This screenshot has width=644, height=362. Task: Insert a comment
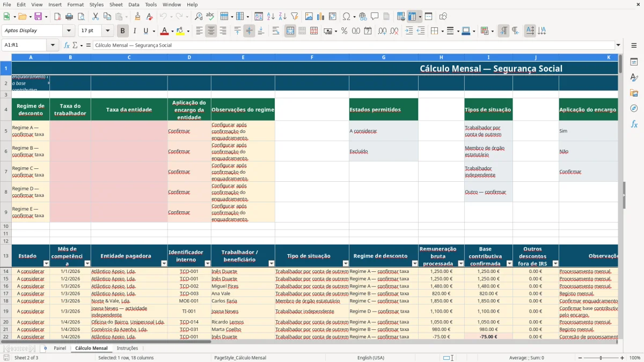point(375,17)
